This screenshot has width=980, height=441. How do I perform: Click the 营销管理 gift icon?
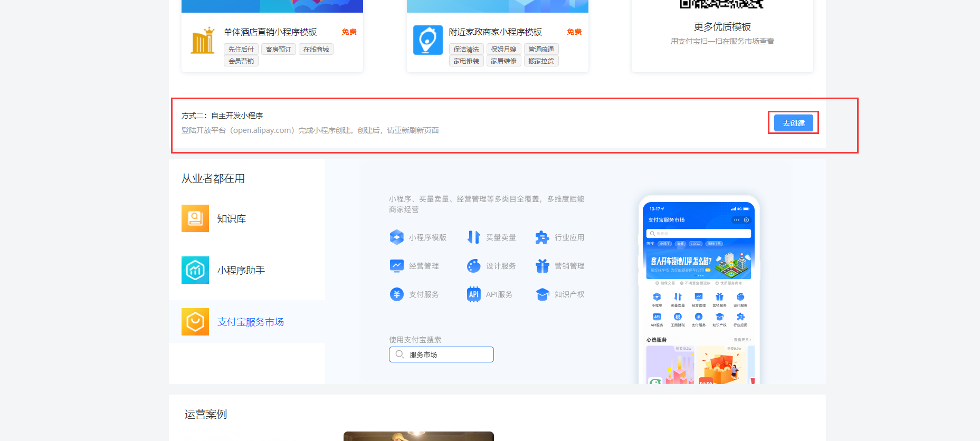pyautogui.click(x=542, y=266)
